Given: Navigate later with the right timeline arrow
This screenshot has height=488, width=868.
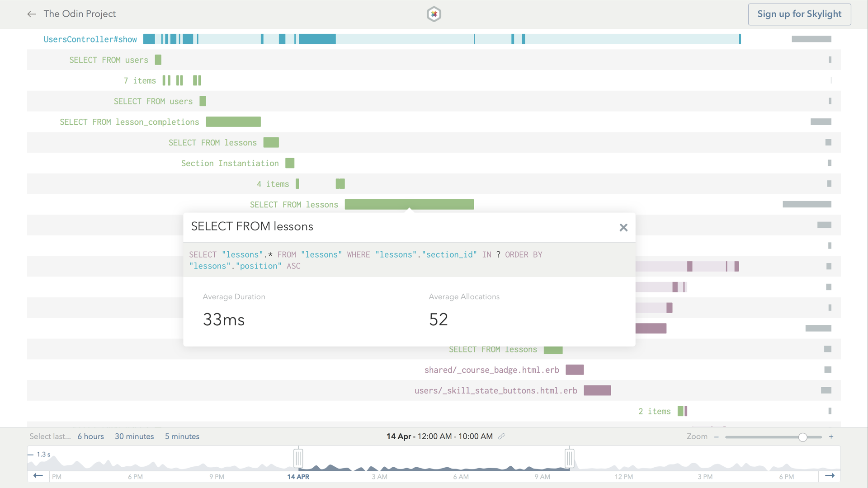Looking at the screenshot, I should coord(831,476).
